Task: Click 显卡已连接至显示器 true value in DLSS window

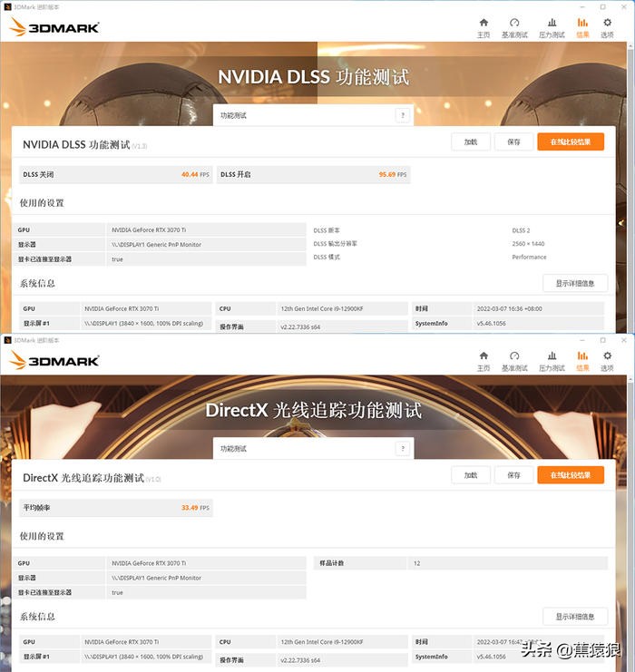Action: click(x=117, y=259)
